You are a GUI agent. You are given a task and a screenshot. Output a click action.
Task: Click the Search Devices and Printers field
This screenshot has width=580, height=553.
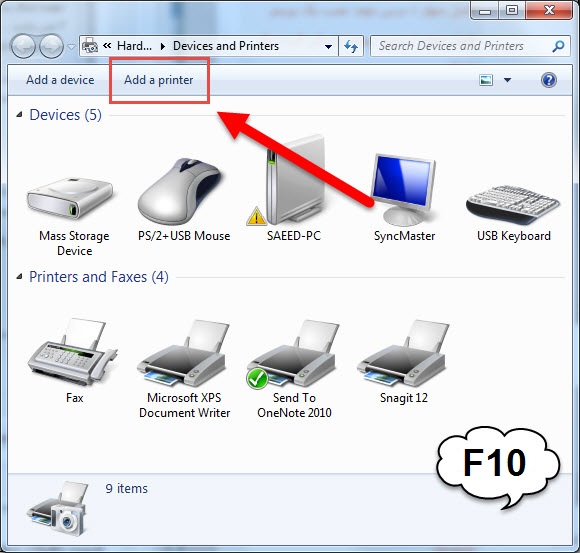463,46
